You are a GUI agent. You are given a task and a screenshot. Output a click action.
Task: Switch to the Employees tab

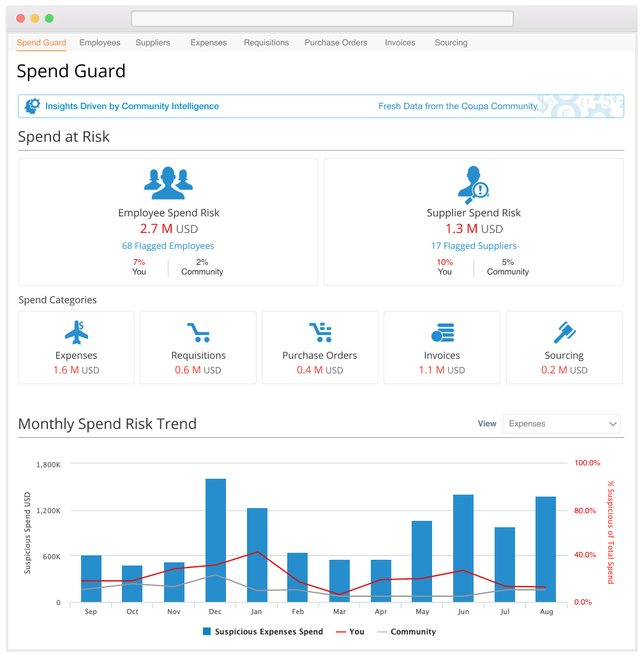coord(100,43)
